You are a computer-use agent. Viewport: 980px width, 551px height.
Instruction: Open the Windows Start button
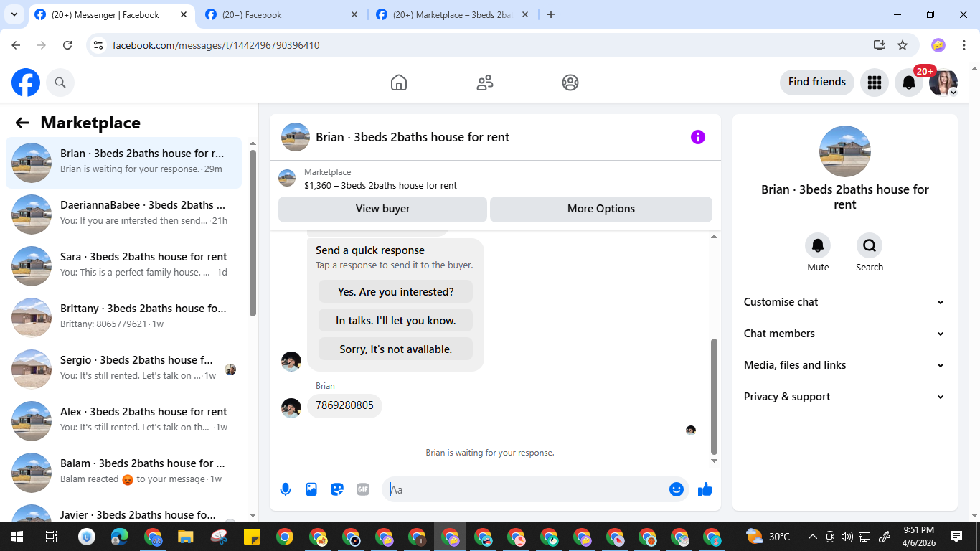click(17, 537)
